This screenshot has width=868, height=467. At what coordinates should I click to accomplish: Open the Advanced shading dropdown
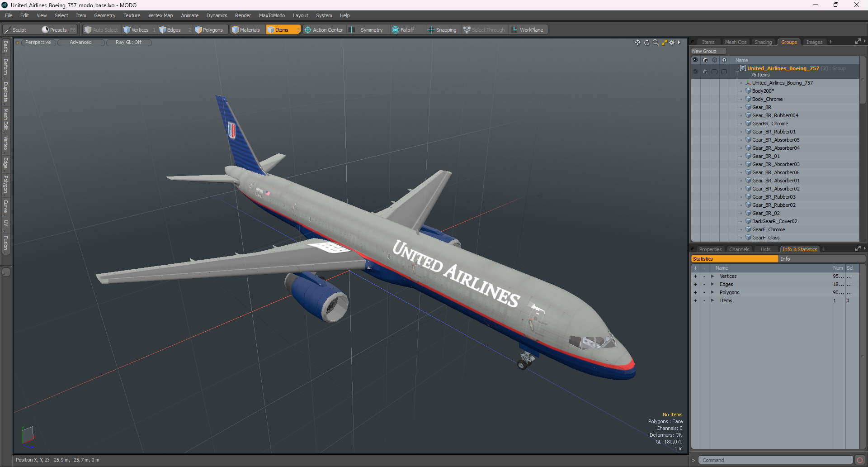pos(81,43)
